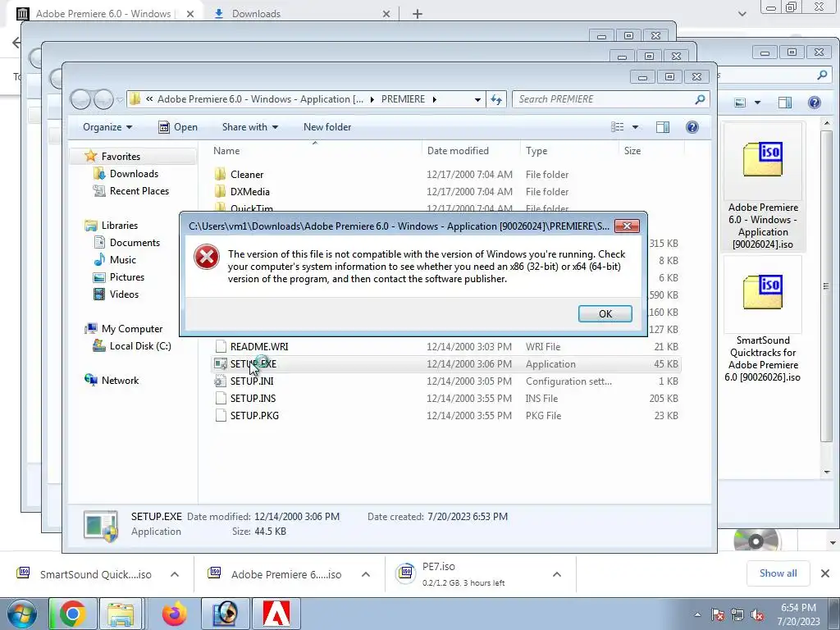The width and height of the screenshot is (840, 630).
Task: Refresh the PREMIERE folder address bar
Action: (496, 99)
